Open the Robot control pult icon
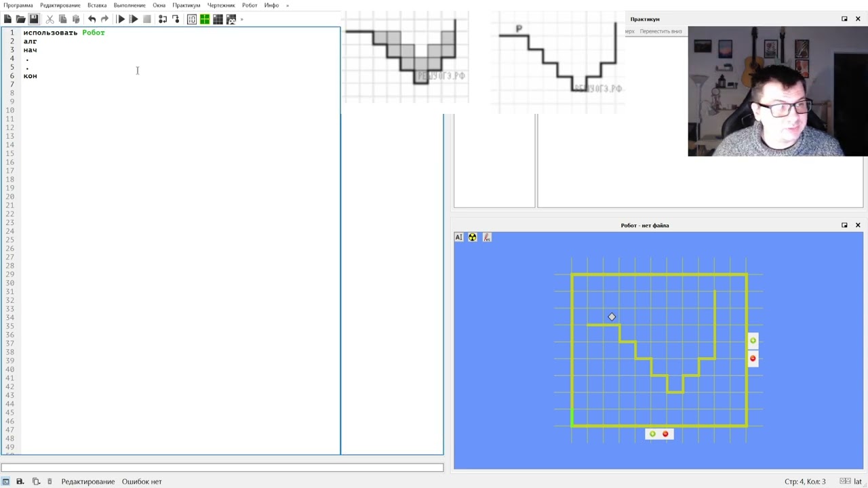Viewport: 868px width, 488px height. pyautogui.click(x=218, y=19)
